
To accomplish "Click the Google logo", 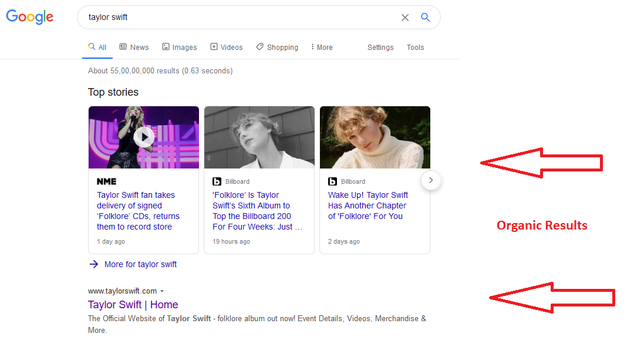I will tap(29, 17).
